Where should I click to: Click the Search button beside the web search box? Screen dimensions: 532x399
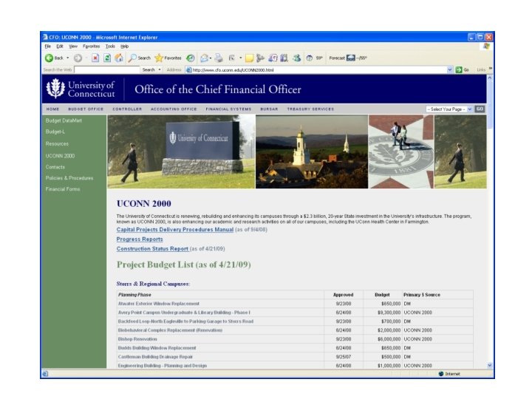(x=149, y=70)
